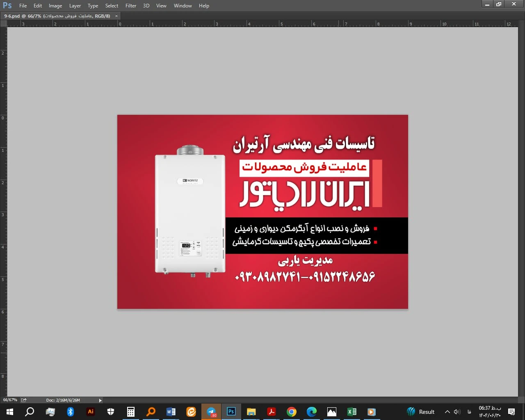
Task: Click the zoom percentage field in status bar
Action: coord(10,400)
